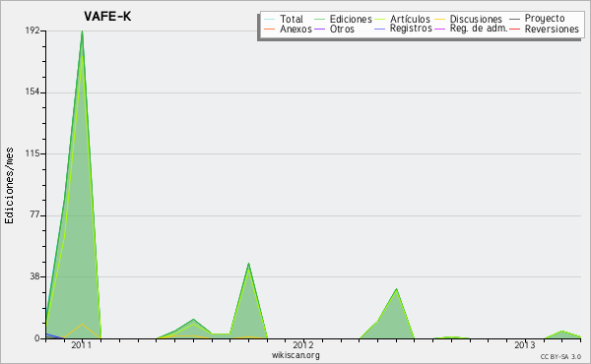Select the Anexos legend entry
The width and height of the screenshot is (591, 364).
point(295,29)
